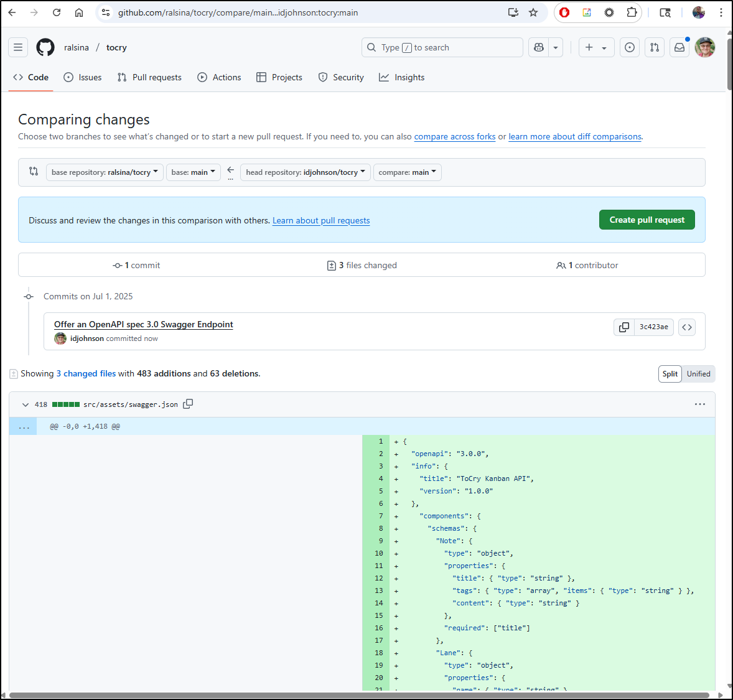This screenshot has height=700, width=733.
Task: Open the head repository idjohnson/tocry dropdown
Action: (305, 172)
